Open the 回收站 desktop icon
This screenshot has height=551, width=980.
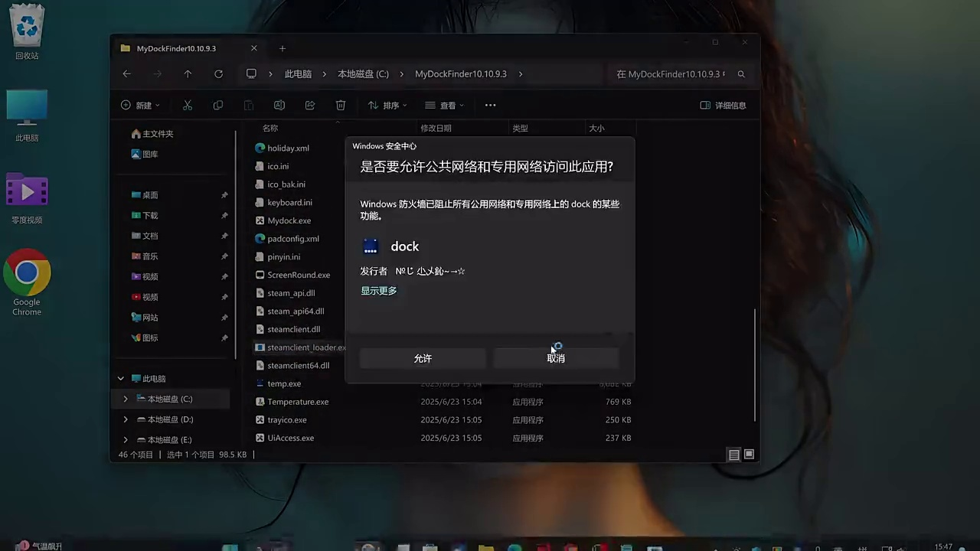click(27, 32)
